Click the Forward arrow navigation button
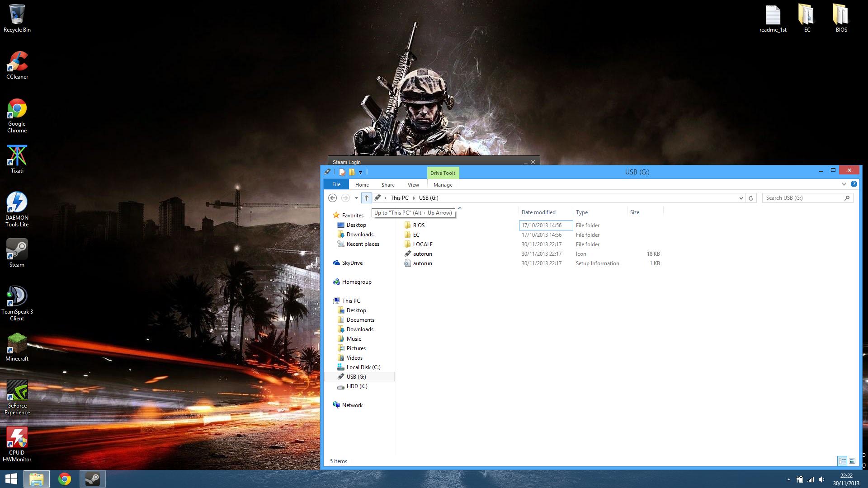This screenshot has width=868, height=488. [x=345, y=198]
